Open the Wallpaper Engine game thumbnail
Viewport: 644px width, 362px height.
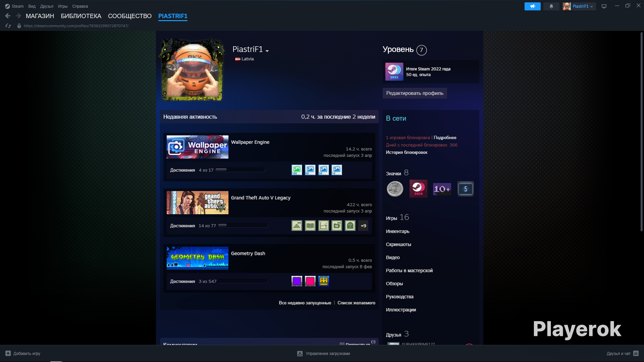197,147
